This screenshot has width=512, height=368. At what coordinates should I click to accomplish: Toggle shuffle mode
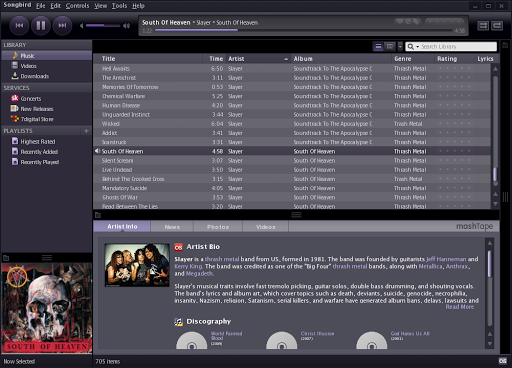[483, 26]
